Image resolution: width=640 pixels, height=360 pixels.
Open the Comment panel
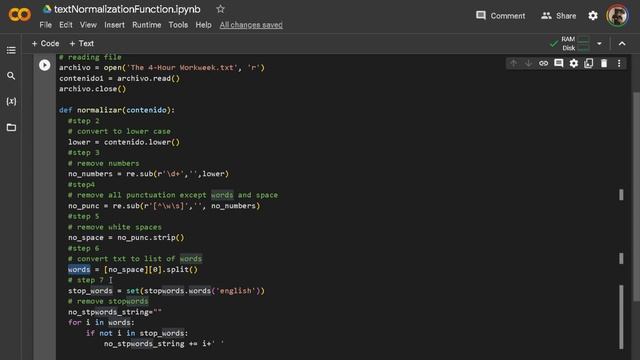(500, 16)
